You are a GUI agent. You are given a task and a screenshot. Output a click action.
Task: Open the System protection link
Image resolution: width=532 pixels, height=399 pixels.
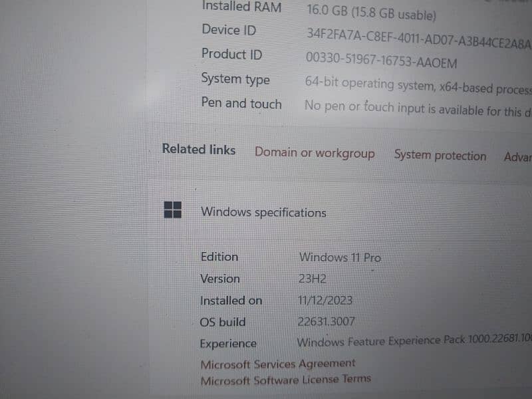440,156
